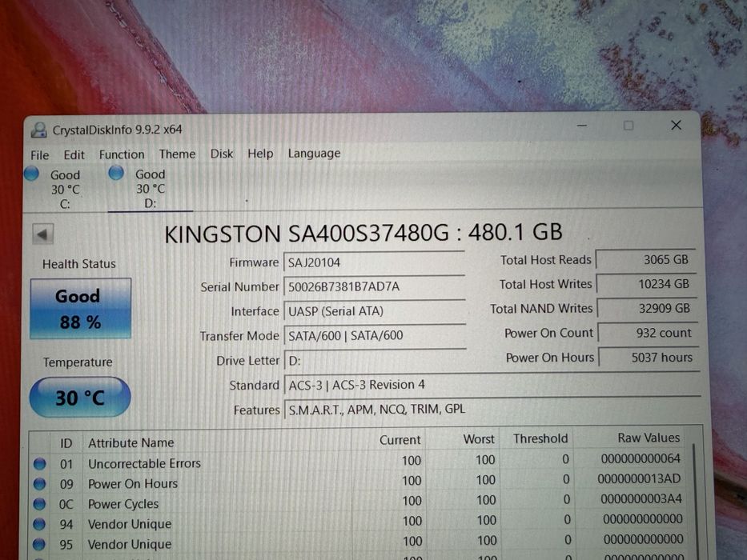
Task: Click the 30 °C temperature button
Action: coord(79,397)
